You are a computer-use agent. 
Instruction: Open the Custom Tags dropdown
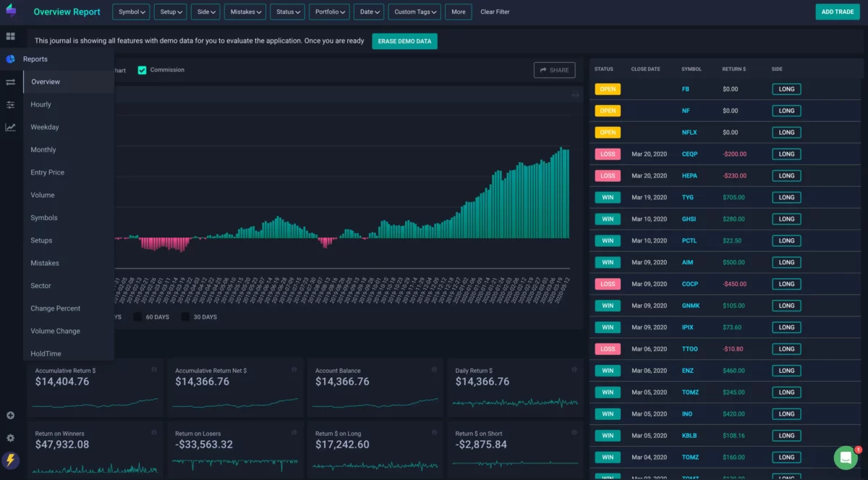[414, 12]
